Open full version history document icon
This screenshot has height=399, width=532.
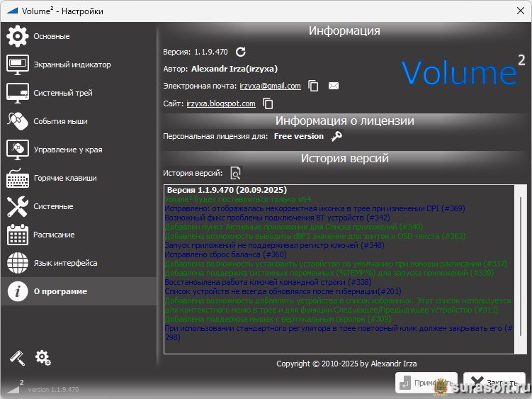(x=235, y=173)
